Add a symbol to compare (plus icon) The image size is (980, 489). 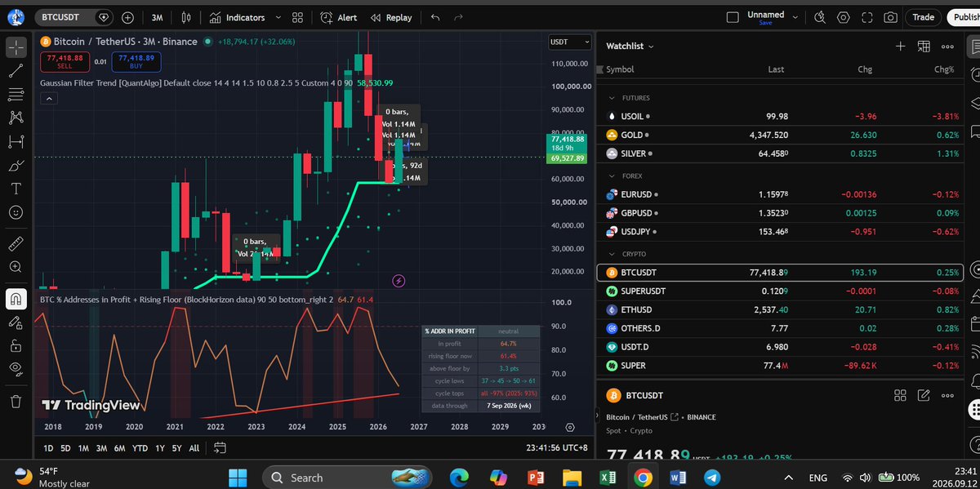(x=128, y=17)
